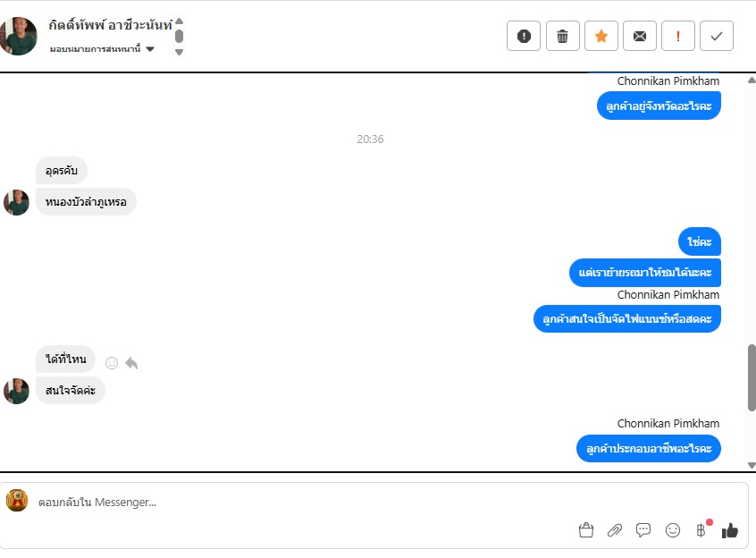Open the emoji picker in reply box
The image size is (756, 558).
pyautogui.click(x=673, y=530)
